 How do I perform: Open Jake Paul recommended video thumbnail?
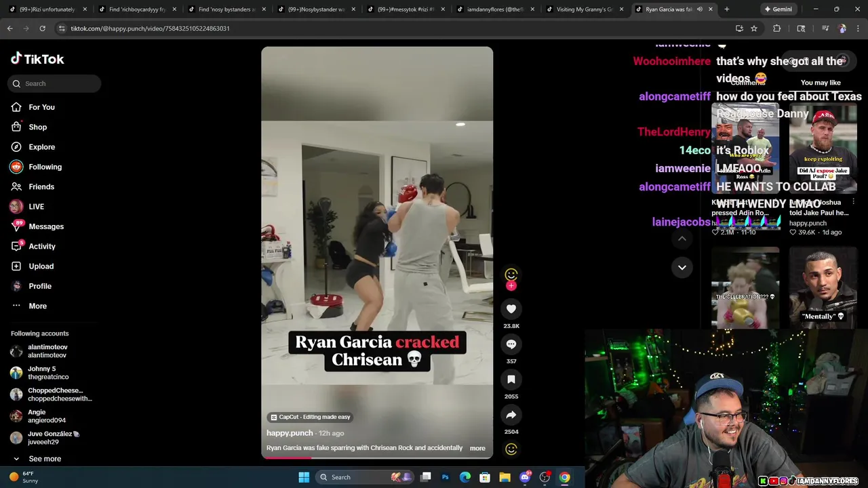823,150
